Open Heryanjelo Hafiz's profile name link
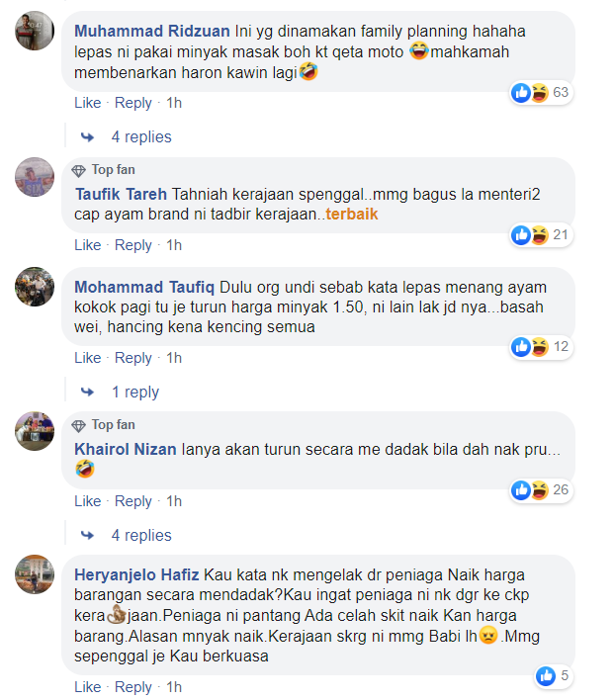615x700 pixels. (x=136, y=574)
